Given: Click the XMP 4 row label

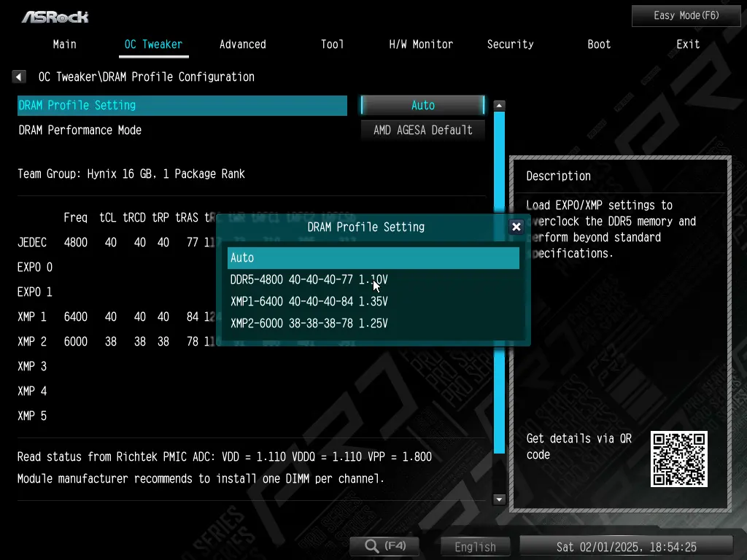Looking at the screenshot, I should click(32, 391).
